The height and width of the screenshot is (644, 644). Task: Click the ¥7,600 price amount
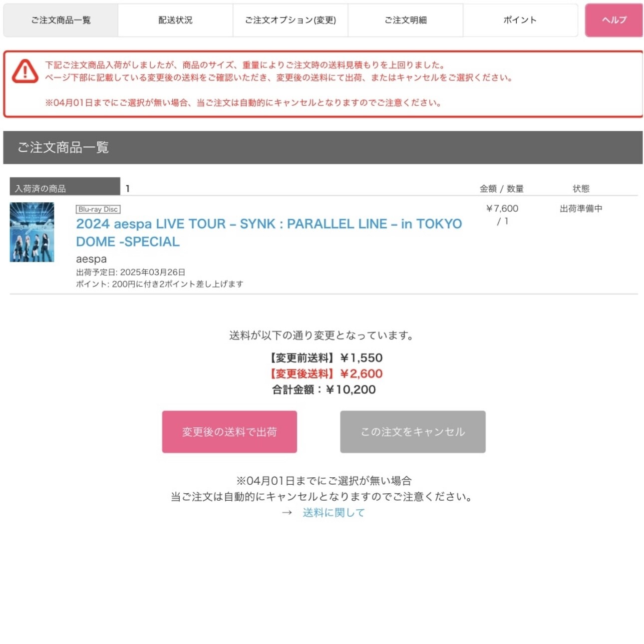[502, 209]
